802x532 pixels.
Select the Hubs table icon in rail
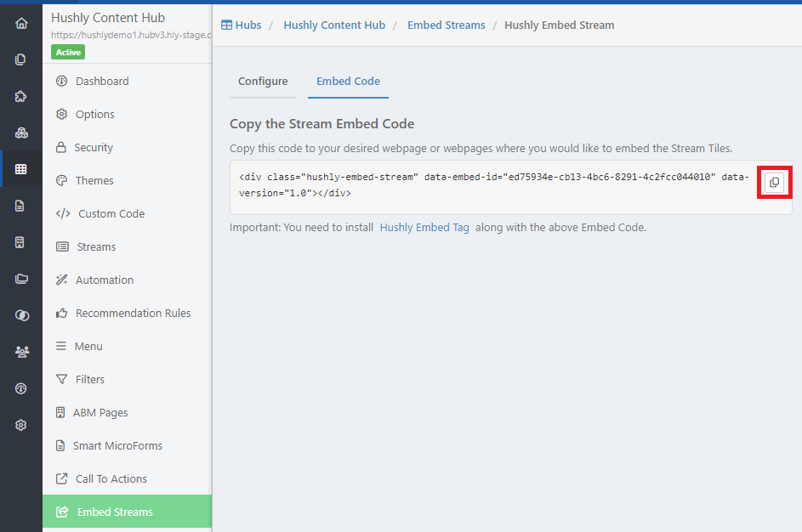pyautogui.click(x=21, y=169)
